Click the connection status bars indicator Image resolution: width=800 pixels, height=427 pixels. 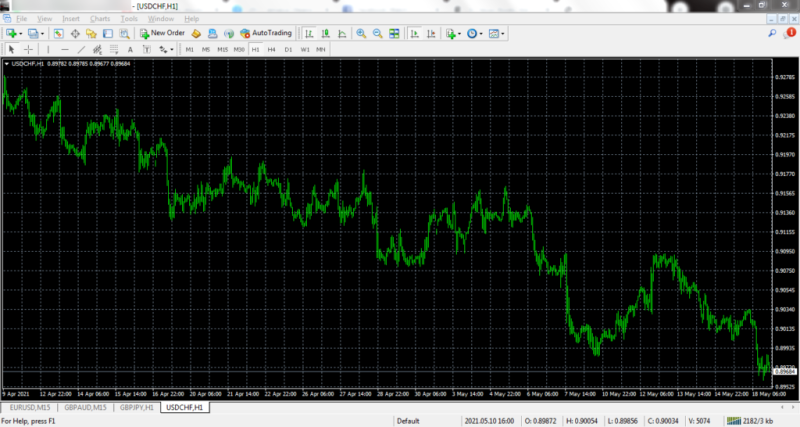pos(738,421)
